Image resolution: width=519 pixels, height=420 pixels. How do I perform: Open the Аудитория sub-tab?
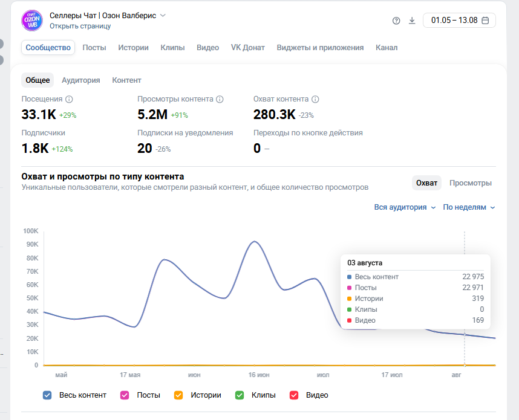[81, 80]
